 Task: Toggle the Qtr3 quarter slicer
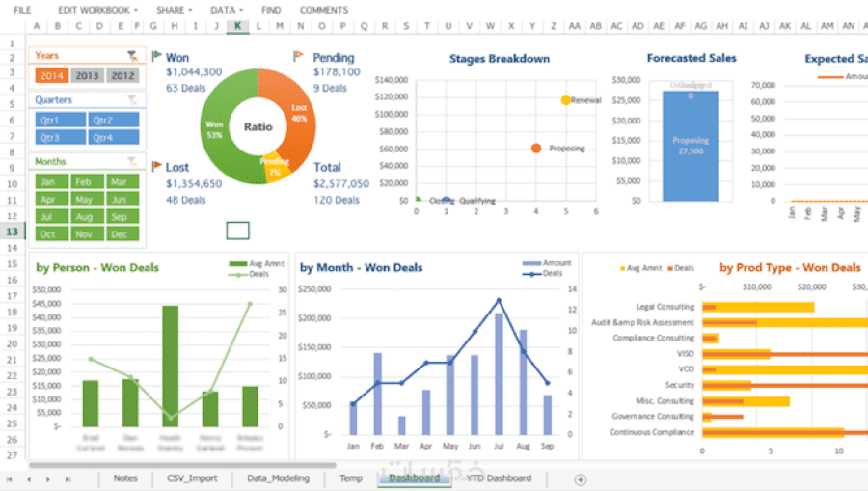point(61,137)
